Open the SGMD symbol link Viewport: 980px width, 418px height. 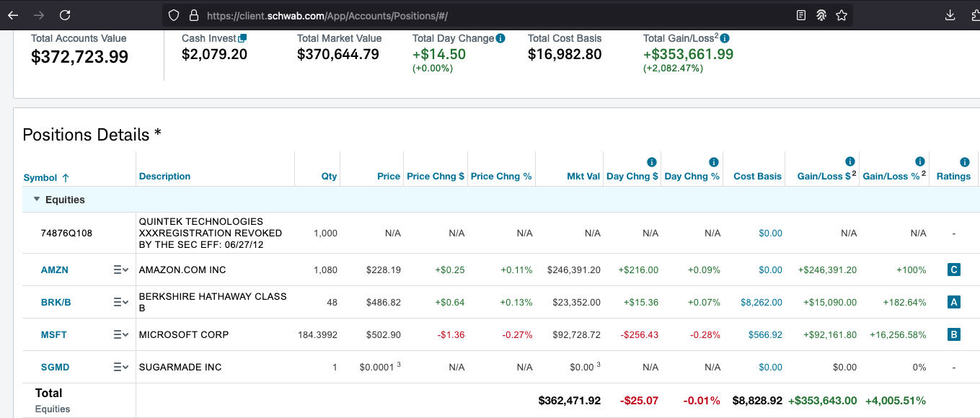(56, 368)
